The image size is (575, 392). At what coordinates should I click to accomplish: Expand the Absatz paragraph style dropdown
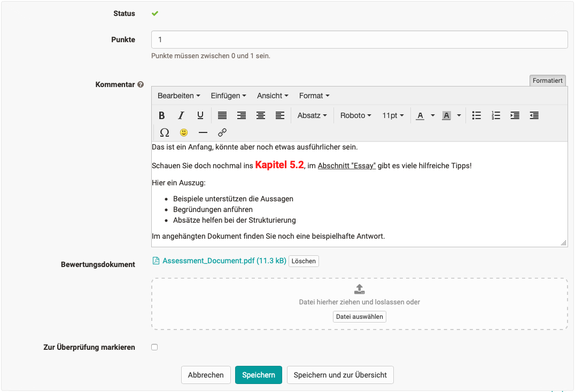tap(312, 115)
